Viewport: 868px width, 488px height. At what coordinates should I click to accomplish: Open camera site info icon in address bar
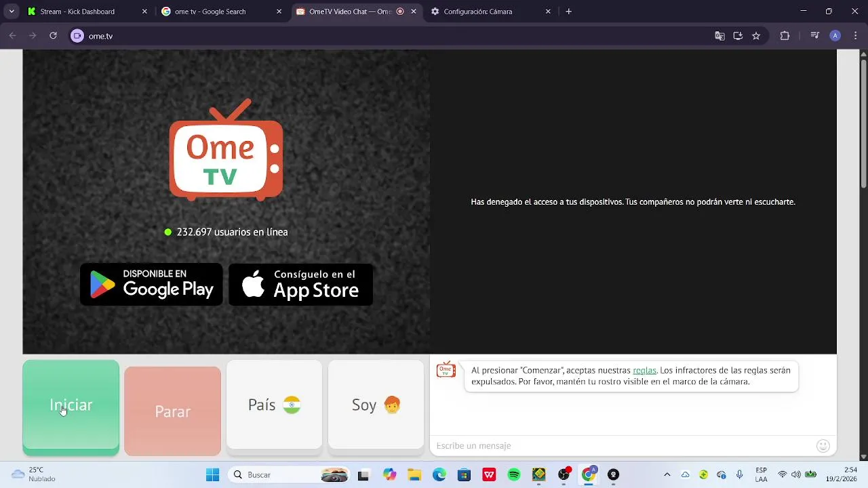pos(77,36)
